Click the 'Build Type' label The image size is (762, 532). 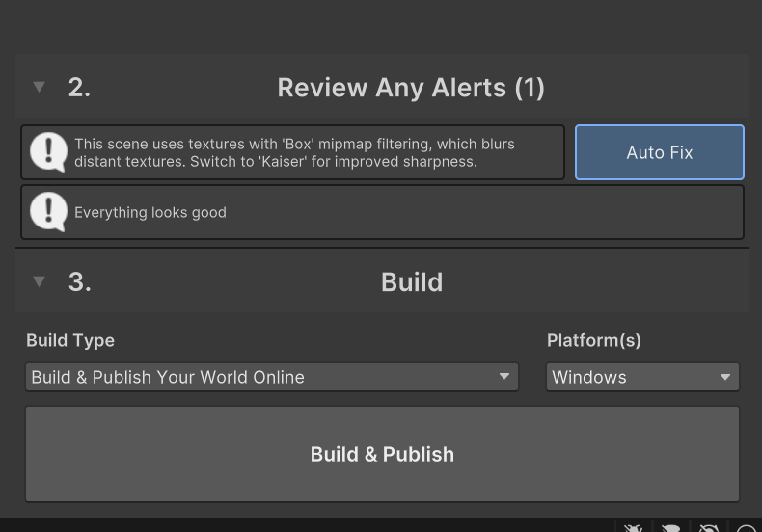click(70, 341)
